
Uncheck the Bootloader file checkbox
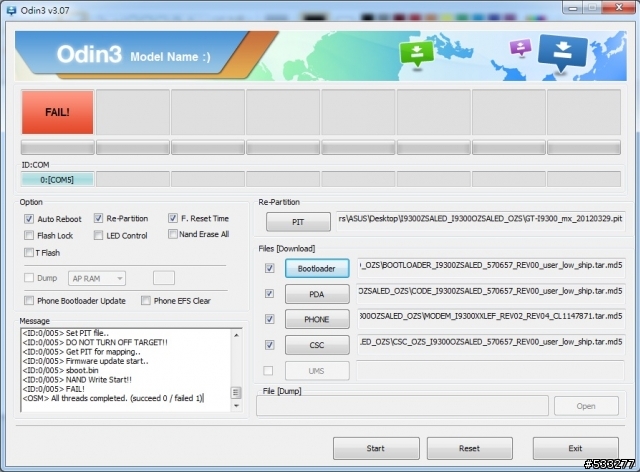(x=269, y=268)
